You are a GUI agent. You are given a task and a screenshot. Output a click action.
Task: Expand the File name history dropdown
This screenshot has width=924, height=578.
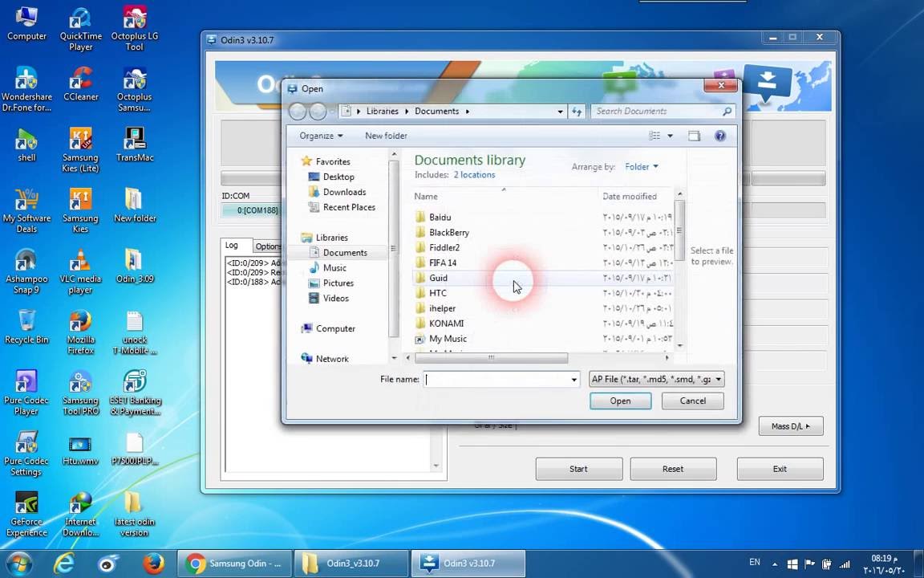point(574,380)
